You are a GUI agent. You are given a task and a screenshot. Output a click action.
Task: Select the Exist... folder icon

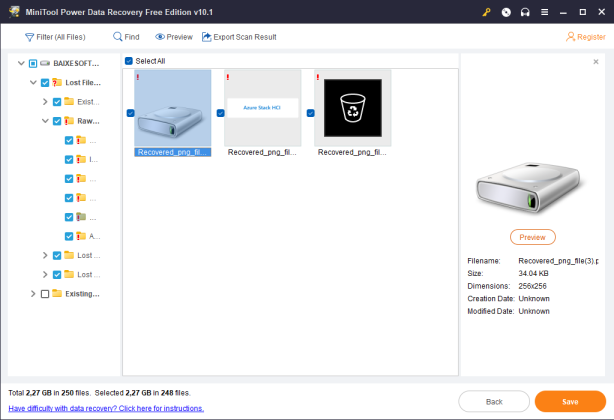pyautogui.click(x=69, y=101)
